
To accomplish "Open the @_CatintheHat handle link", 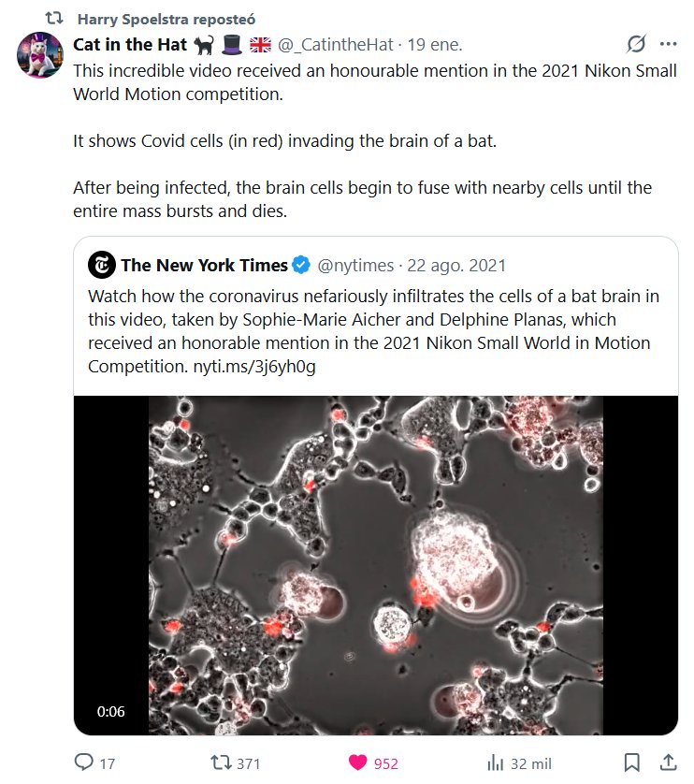I will point(335,45).
